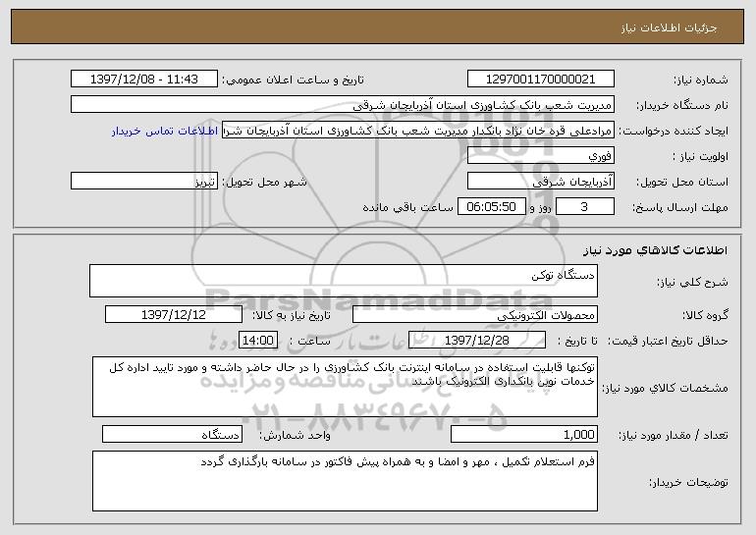This screenshot has width=756, height=535.
Task: Click the حداقل تاریخ اعتبار قیمت label
Action: tap(668, 341)
